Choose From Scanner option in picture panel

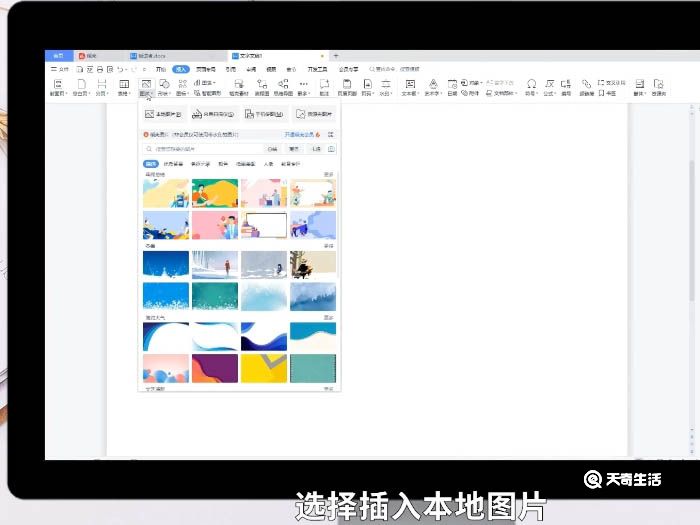coord(214,114)
